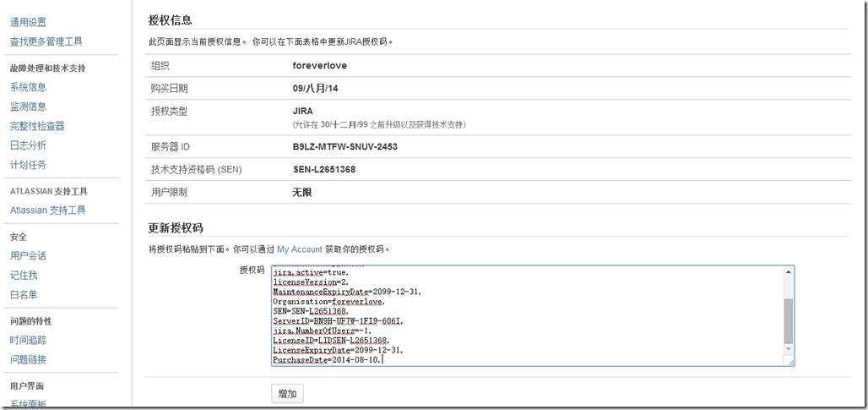This screenshot has width=868, height=410.
Task: Open 时间追踪 settings
Action: click(28, 340)
